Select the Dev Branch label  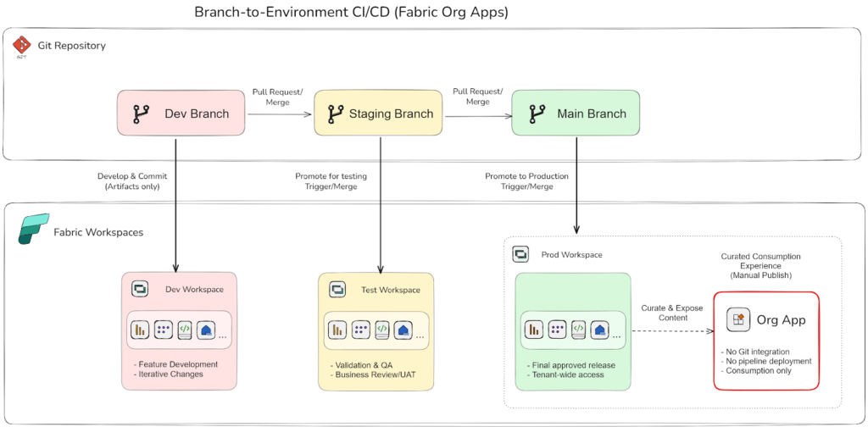point(197,114)
